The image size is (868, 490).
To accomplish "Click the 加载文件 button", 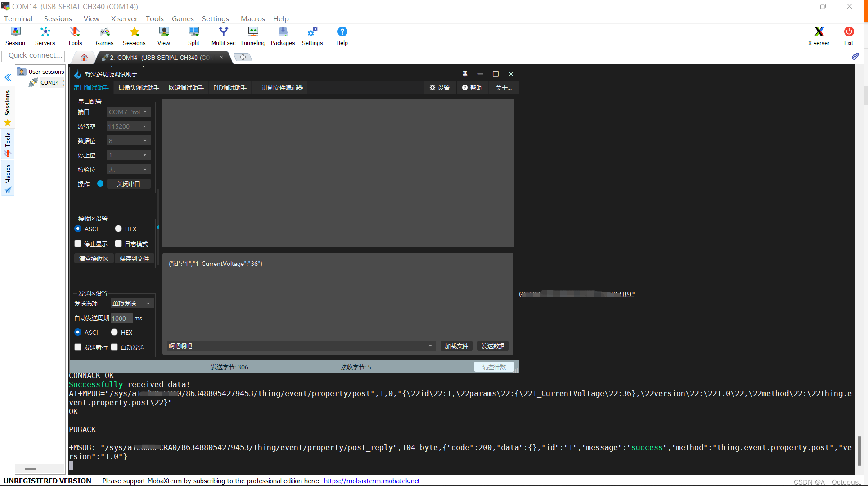I will [456, 346].
